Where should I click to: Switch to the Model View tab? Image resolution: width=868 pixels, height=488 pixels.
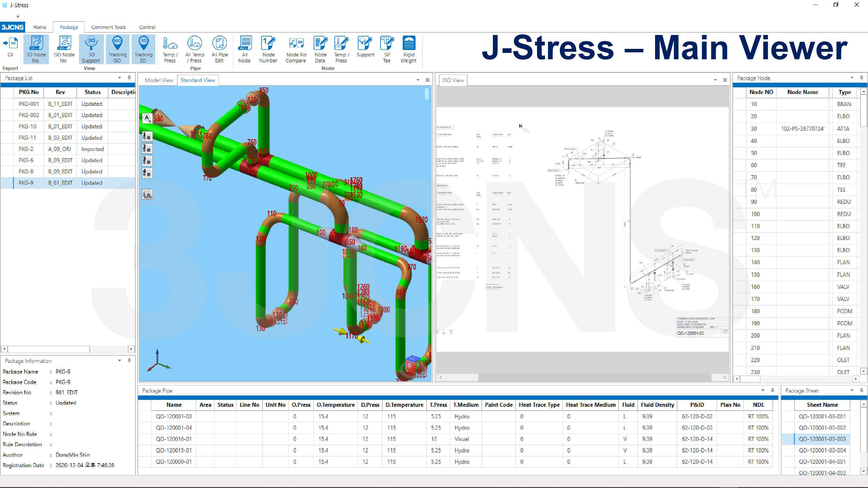point(159,80)
